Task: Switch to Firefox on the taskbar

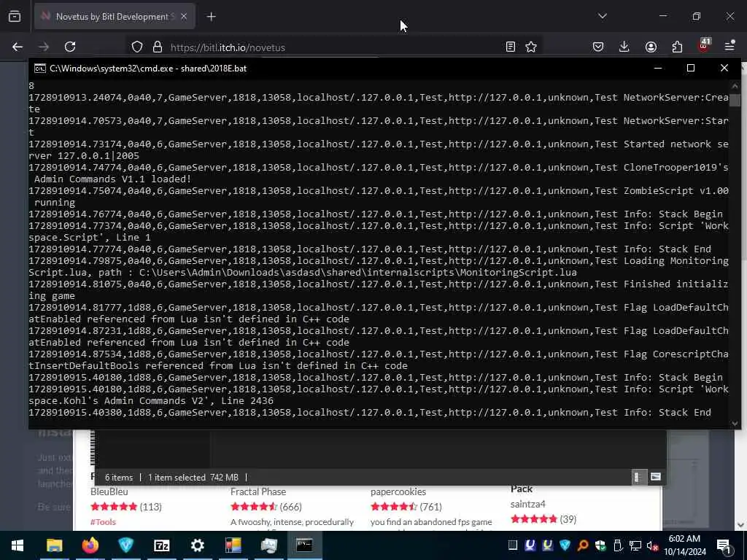Action: pyautogui.click(x=90, y=545)
